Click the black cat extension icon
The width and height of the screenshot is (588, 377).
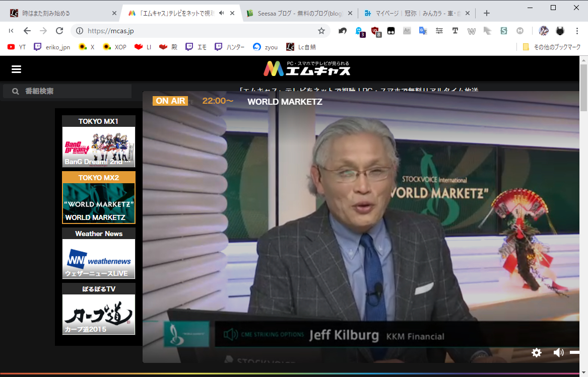coord(560,31)
